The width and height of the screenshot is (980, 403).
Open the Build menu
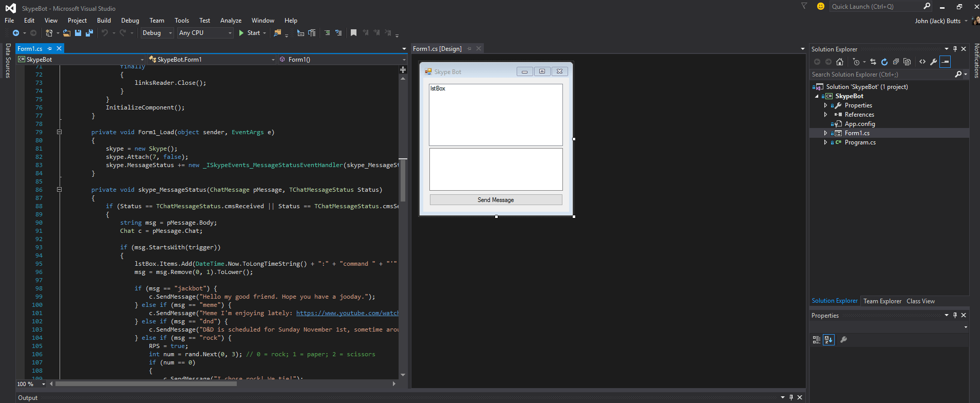104,21
